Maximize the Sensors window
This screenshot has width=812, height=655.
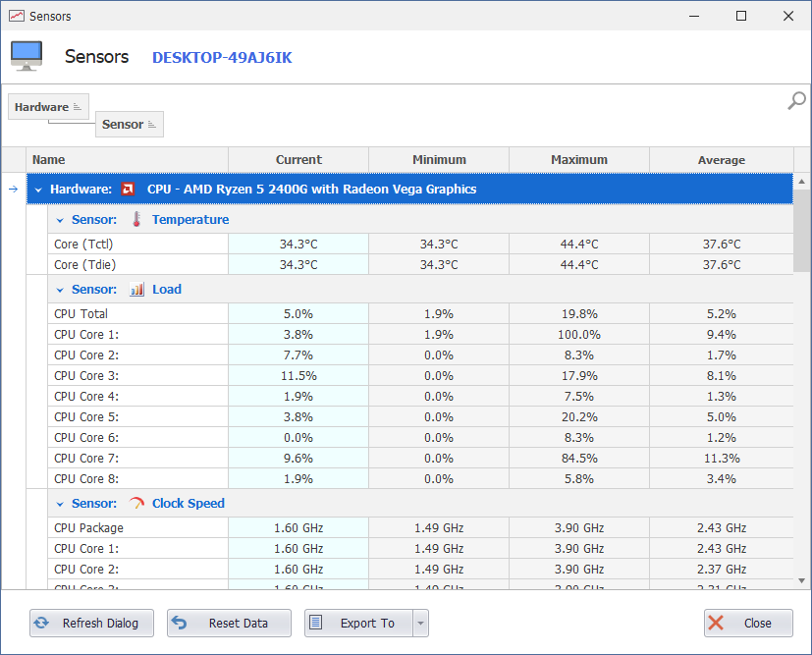click(741, 16)
